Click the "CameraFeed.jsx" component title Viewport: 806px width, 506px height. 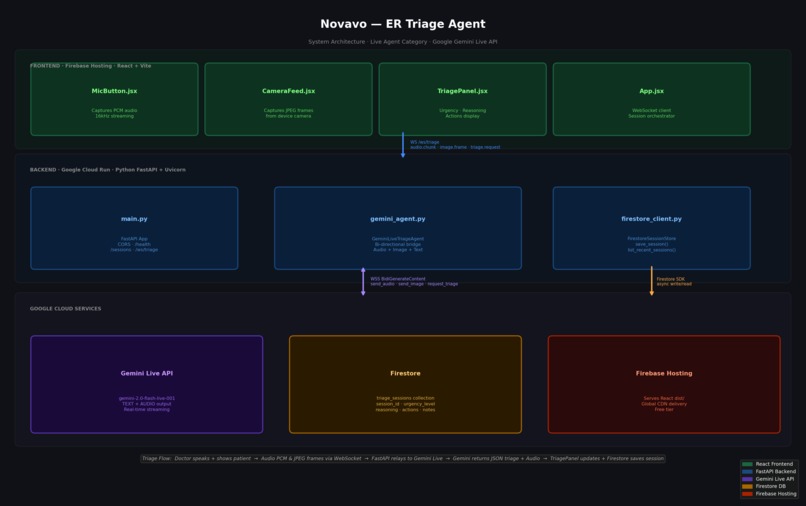pos(288,91)
